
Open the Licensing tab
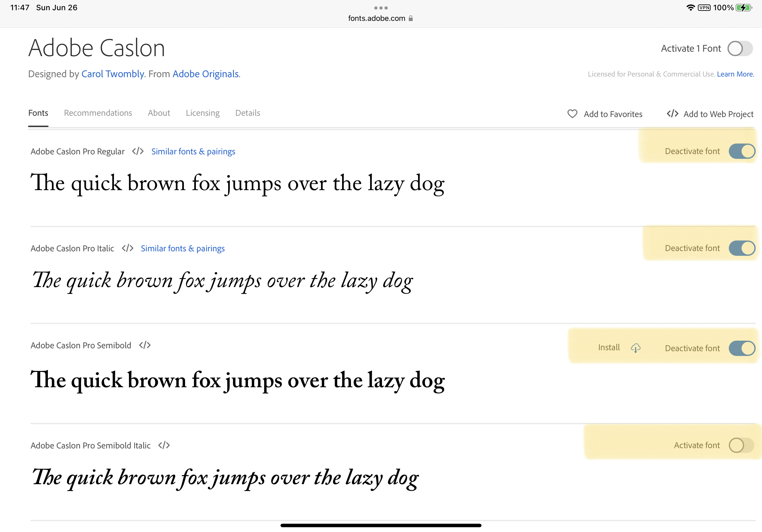[202, 113]
